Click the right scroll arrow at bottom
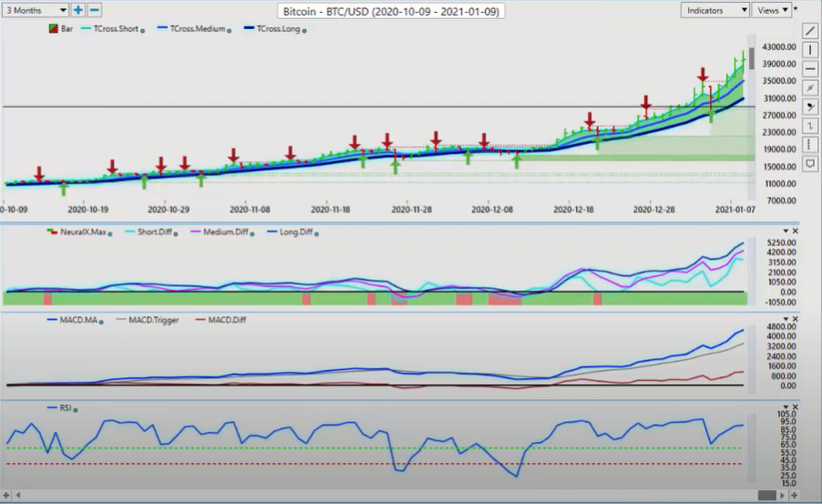 (782, 495)
